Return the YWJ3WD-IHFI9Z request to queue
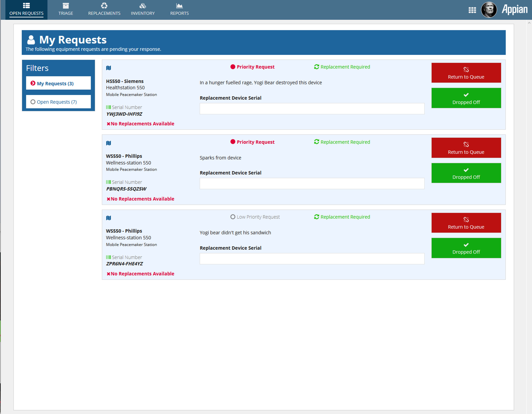This screenshot has width=532, height=414. tap(466, 73)
